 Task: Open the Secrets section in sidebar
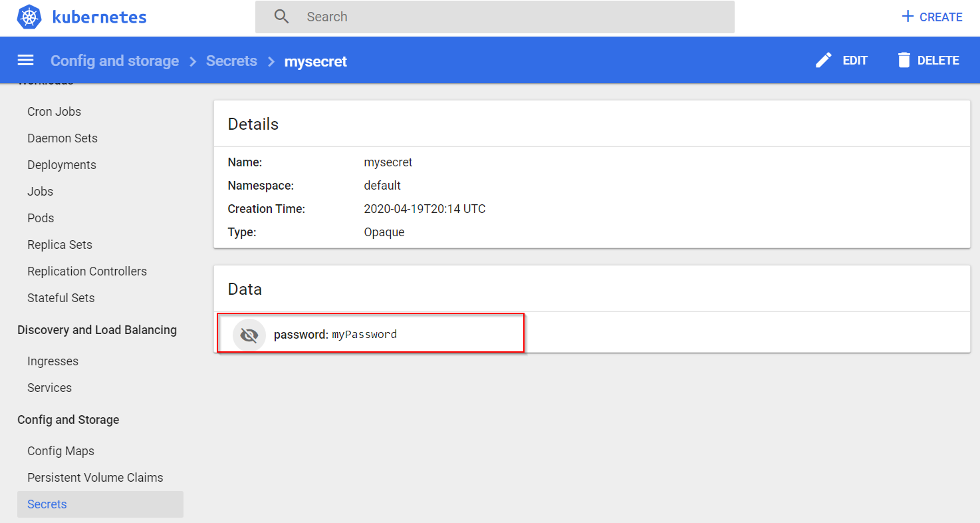coord(47,504)
